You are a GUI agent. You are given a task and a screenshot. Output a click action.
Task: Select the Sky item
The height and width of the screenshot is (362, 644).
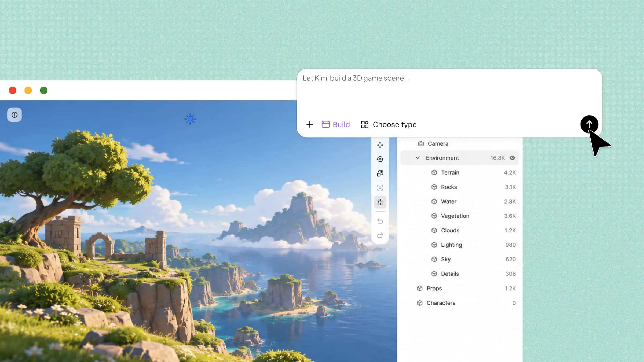[x=460, y=259]
